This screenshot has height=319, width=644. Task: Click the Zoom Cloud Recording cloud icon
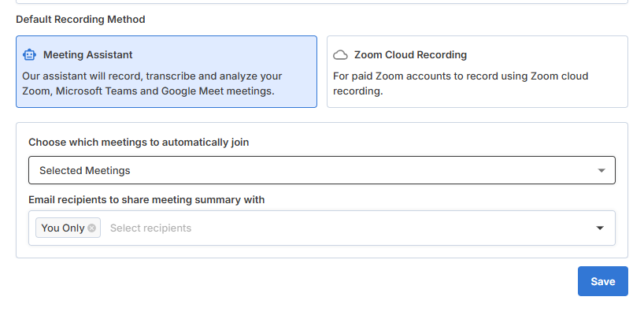pos(341,55)
